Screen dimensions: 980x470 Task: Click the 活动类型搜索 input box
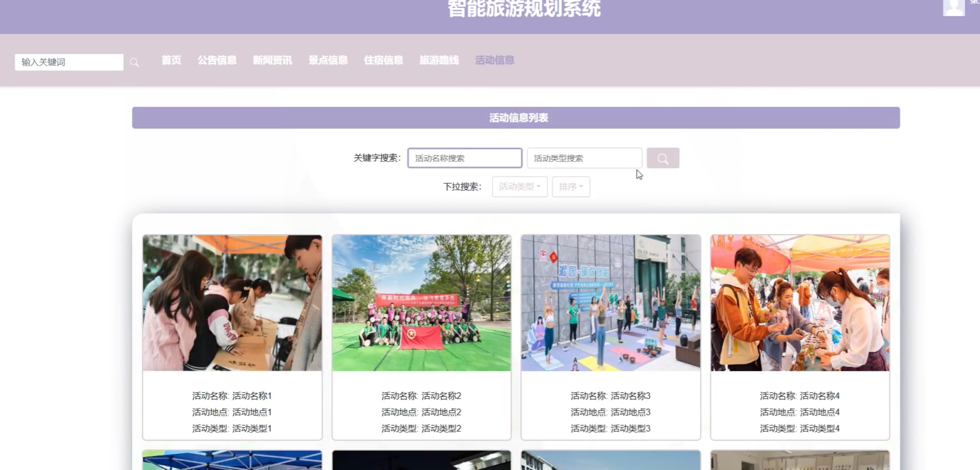(584, 158)
